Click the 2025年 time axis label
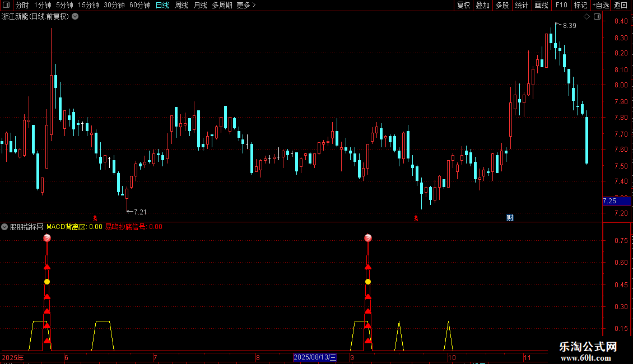 pyautogui.click(x=13, y=358)
